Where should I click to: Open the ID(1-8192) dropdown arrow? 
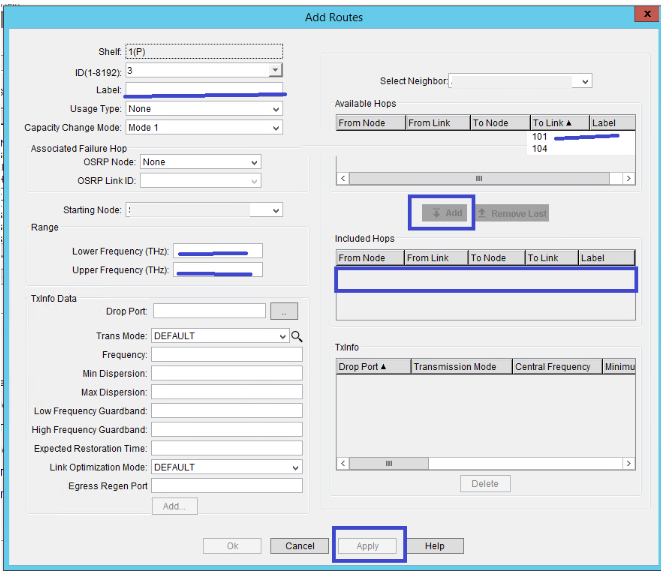(x=275, y=70)
